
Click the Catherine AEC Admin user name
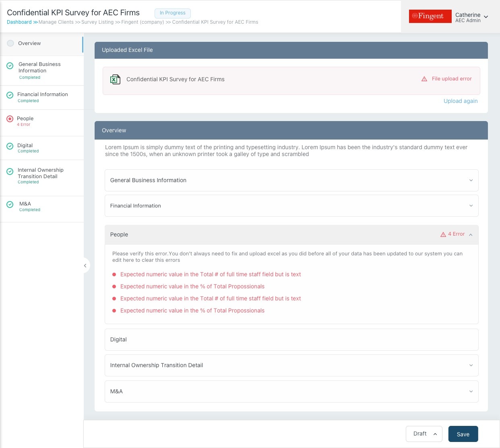click(x=468, y=17)
